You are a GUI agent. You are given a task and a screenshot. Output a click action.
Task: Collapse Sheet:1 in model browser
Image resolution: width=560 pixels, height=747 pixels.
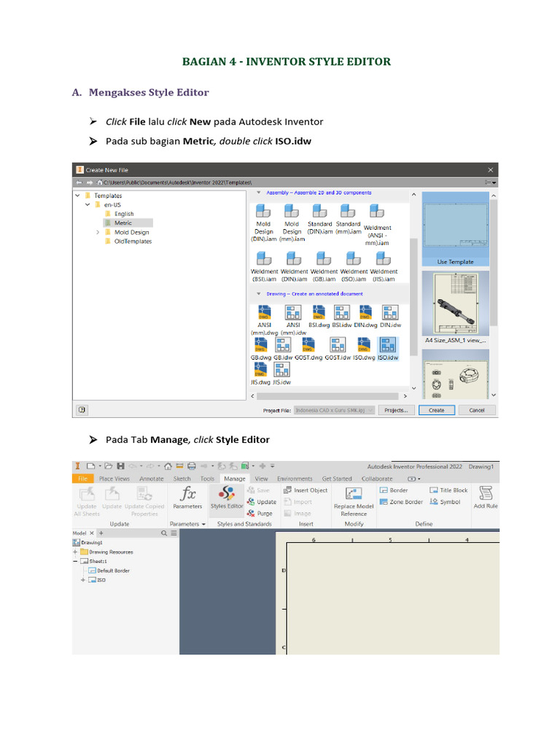[x=75, y=561]
